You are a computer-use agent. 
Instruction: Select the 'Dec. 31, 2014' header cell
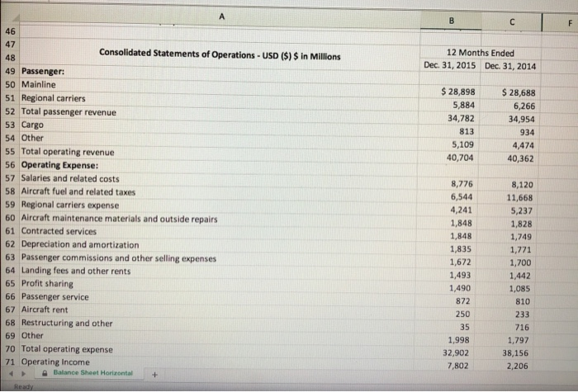click(x=510, y=66)
